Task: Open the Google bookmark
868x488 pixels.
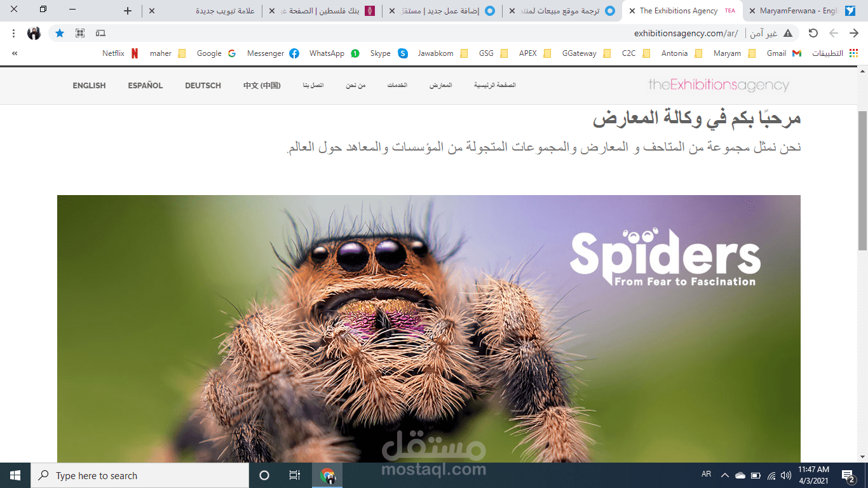Action: click(x=216, y=53)
